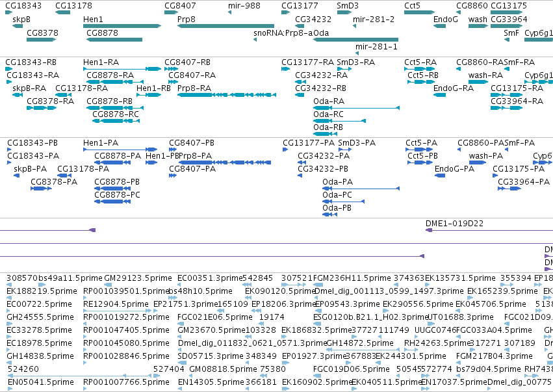Viewport: 553px width, 392px height.
Task: Click transcript Hen1-RB label
Action: (153, 88)
